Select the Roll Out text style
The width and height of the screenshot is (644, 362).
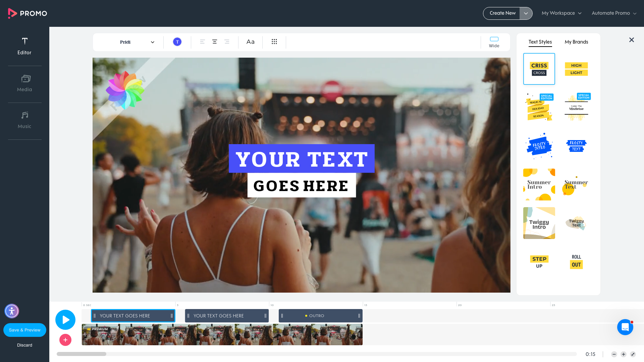[x=576, y=262]
